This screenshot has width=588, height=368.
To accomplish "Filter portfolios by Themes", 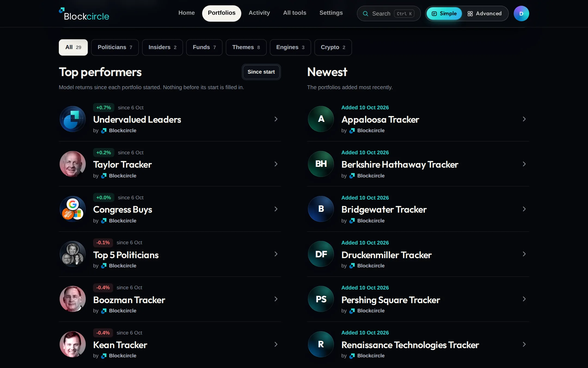I will click(246, 47).
